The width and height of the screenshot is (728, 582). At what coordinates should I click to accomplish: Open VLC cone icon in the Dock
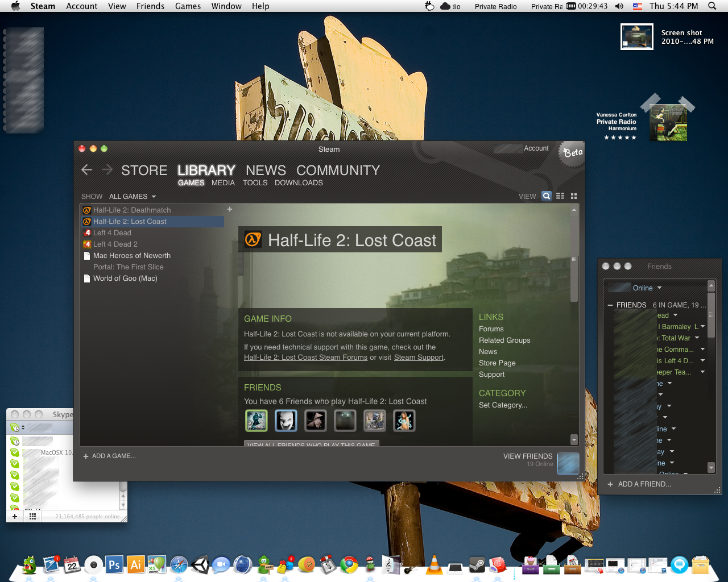click(x=435, y=565)
